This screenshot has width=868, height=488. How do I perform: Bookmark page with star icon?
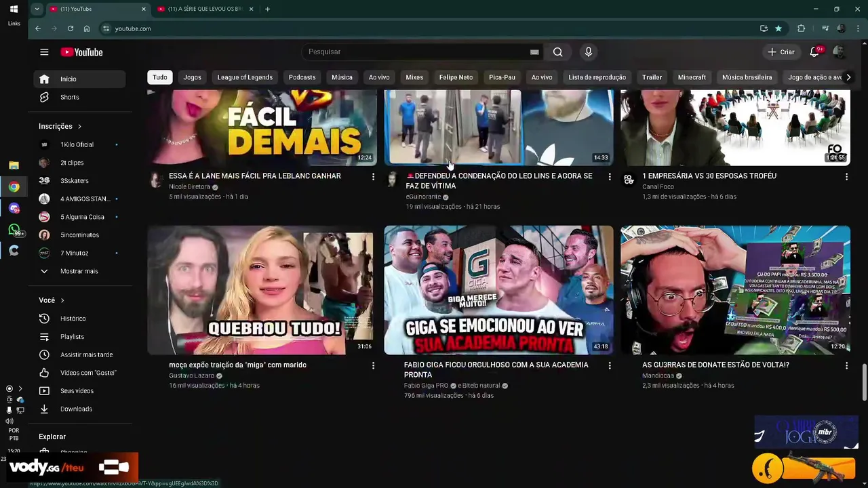(x=778, y=28)
